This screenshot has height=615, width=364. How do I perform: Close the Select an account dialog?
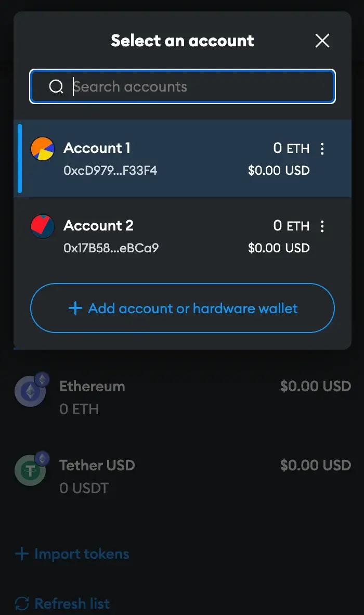(322, 41)
